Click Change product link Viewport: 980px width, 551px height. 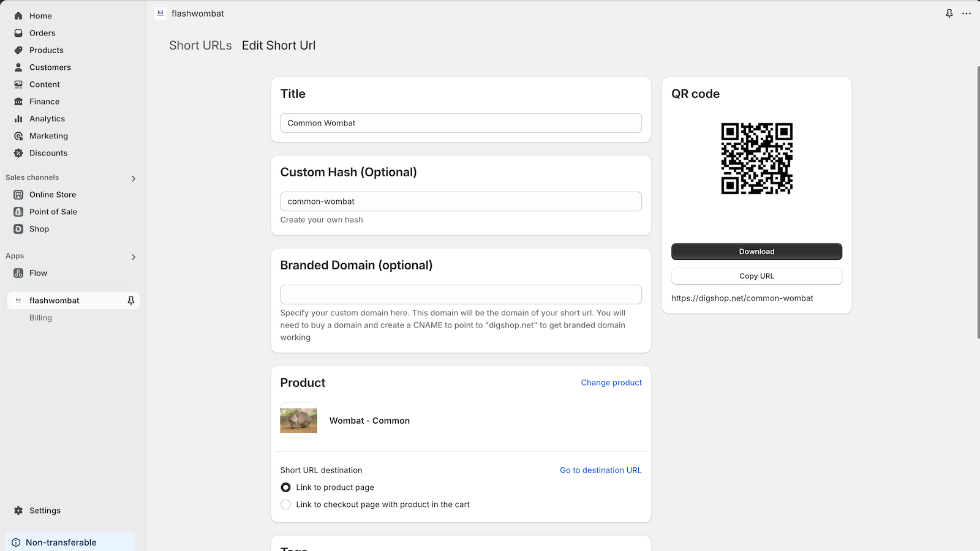[x=611, y=383]
